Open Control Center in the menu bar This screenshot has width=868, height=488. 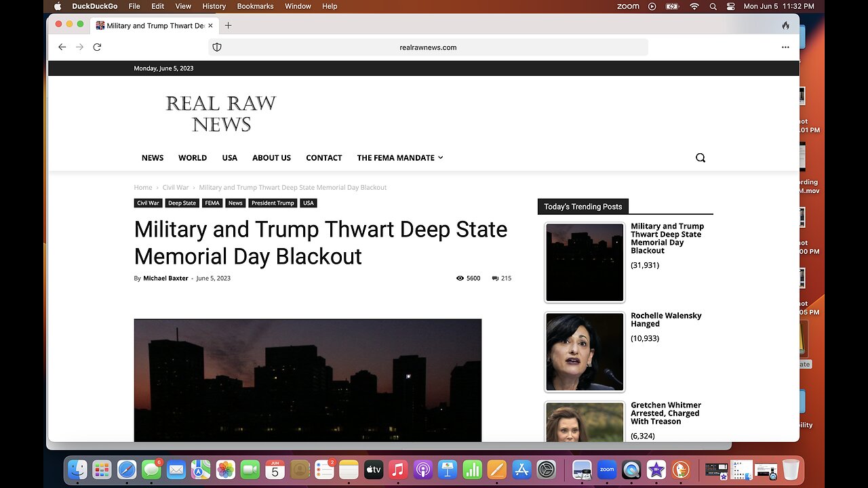click(730, 6)
